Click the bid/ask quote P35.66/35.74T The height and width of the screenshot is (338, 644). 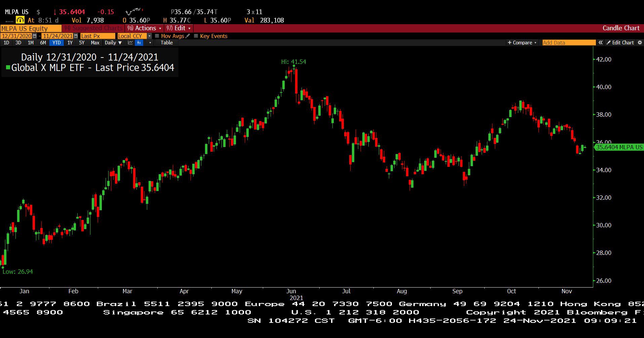tap(194, 12)
